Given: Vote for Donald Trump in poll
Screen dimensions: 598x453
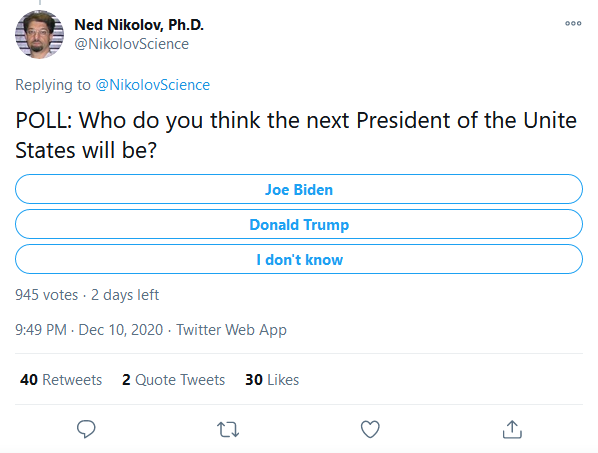Looking at the screenshot, I should [299, 224].
